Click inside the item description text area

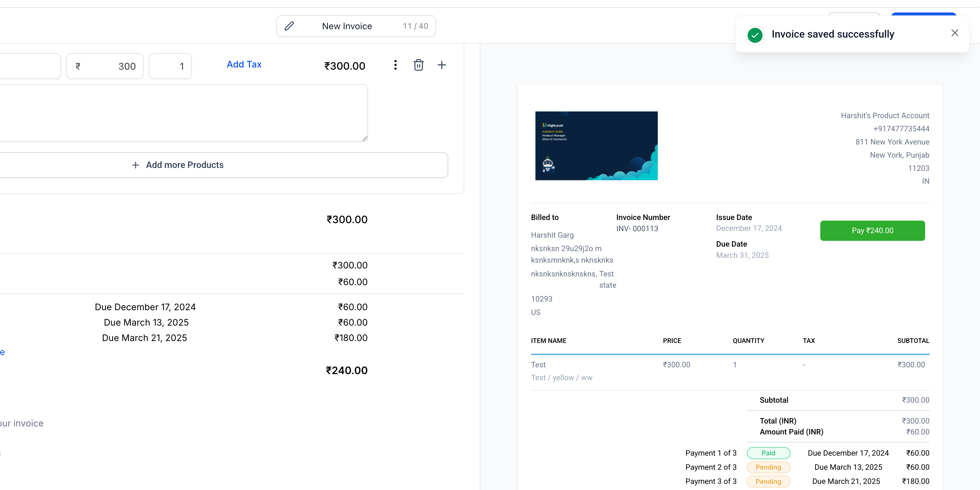[x=183, y=113]
